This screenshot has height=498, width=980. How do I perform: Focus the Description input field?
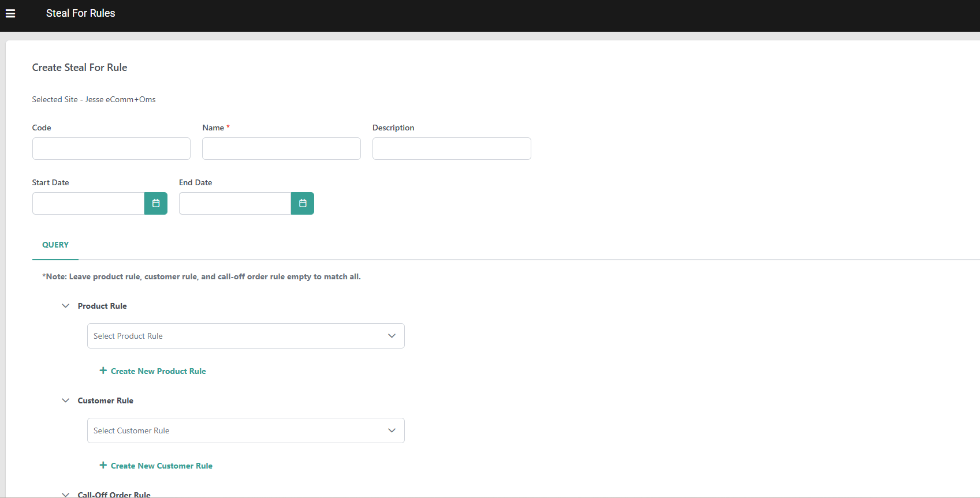[x=452, y=148]
